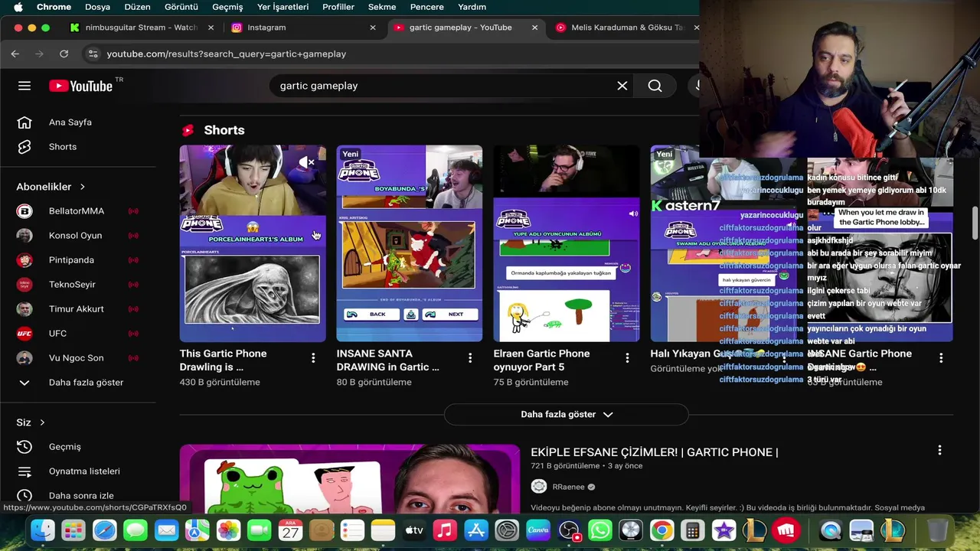The image size is (980, 551).
Task: Open the Profiller menu
Action: pos(338,7)
